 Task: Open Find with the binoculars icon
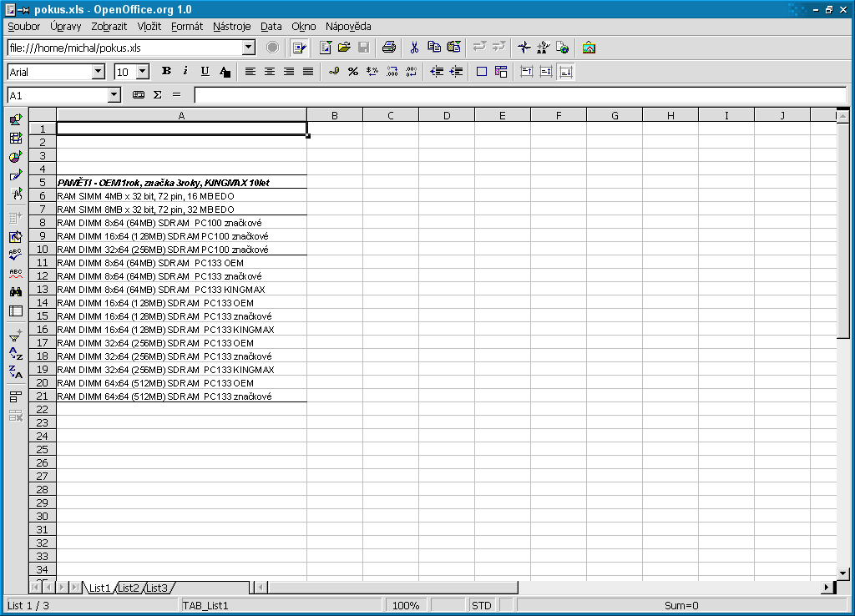16,291
